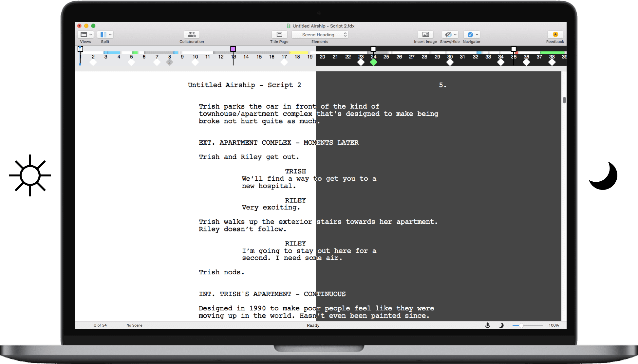Click the Split view dropdown arrow
638x364 pixels.
[110, 34]
